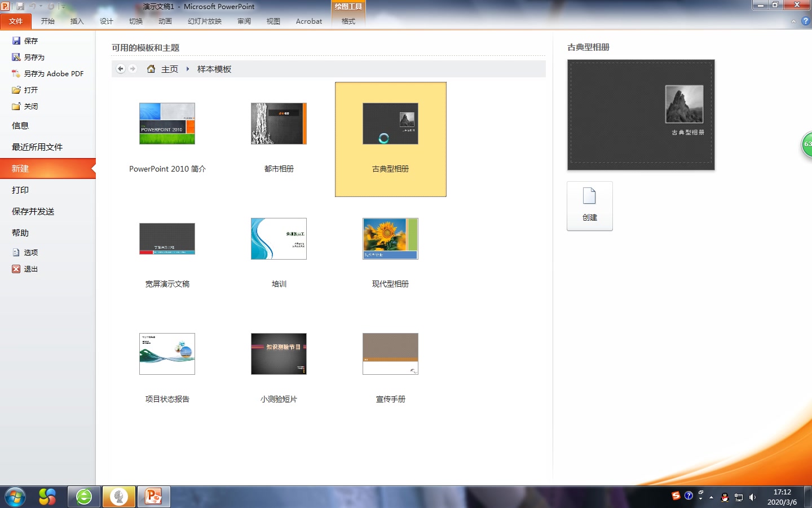Click the volume speaker tray icon
Screen dimensions: 812x508
(752, 497)
